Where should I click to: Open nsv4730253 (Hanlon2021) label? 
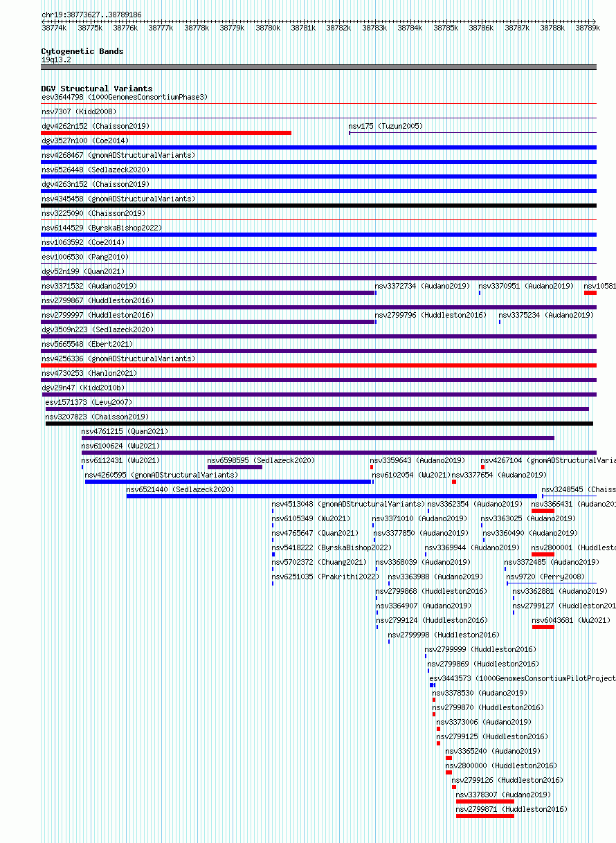point(89,373)
